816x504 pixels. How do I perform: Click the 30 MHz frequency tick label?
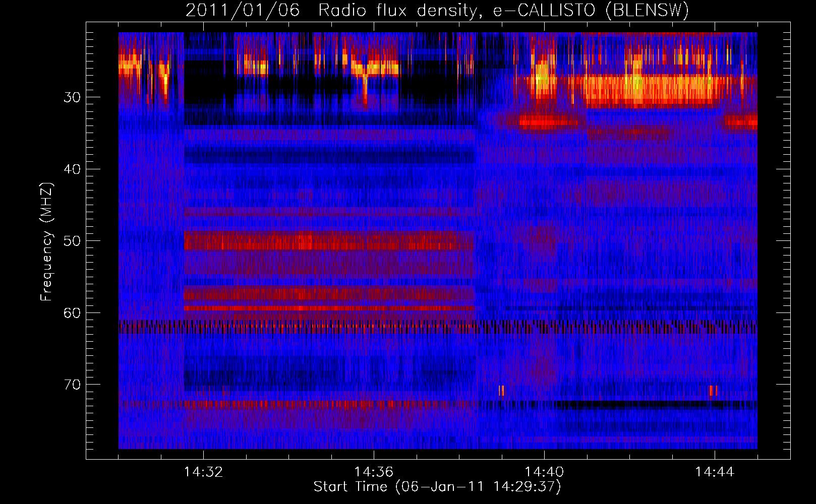(x=72, y=97)
